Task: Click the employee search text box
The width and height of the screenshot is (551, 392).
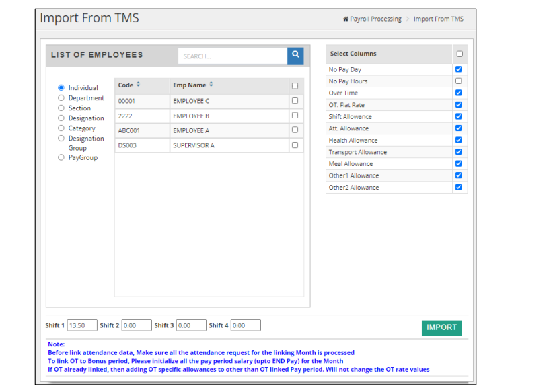Action: [233, 56]
